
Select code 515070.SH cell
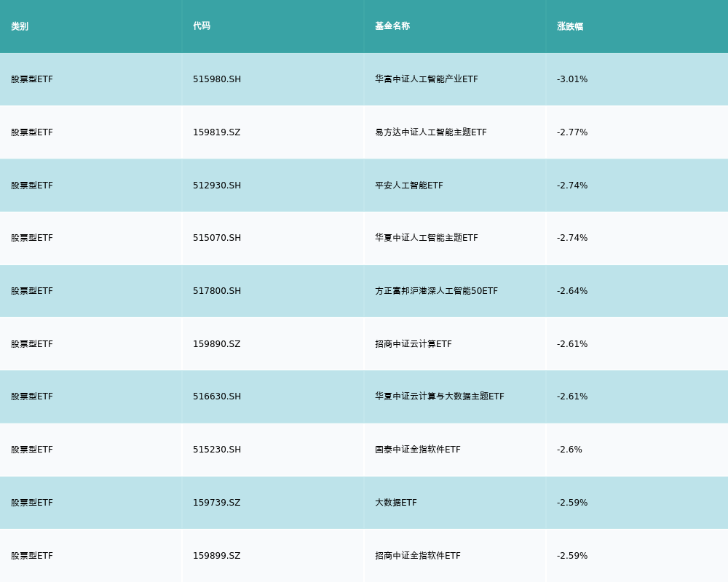pyautogui.click(x=217, y=238)
